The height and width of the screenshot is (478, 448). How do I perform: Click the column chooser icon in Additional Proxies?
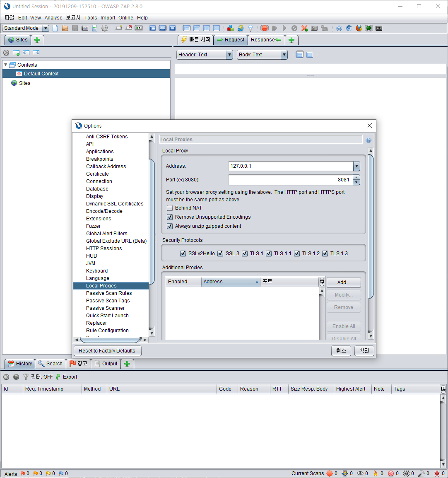click(x=322, y=282)
